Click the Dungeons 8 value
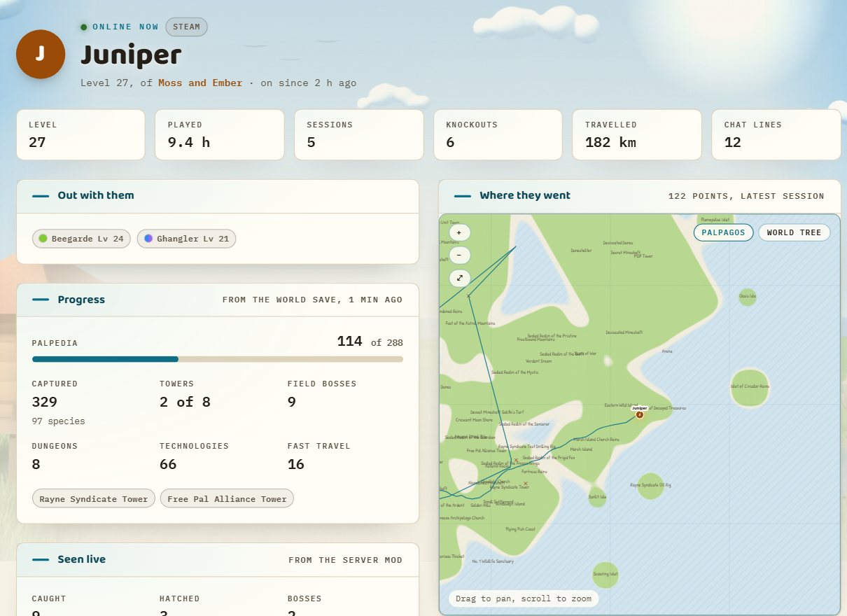Image resolution: width=847 pixels, height=616 pixels. pyautogui.click(x=36, y=464)
